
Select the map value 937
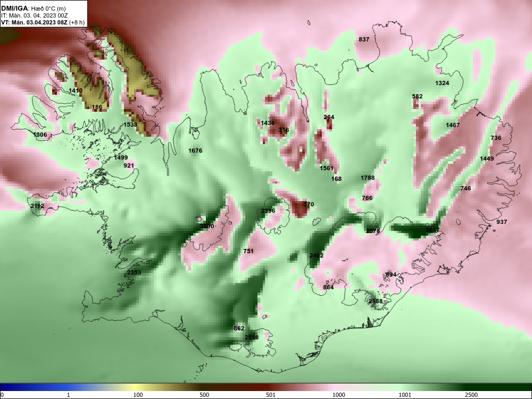point(502,222)
